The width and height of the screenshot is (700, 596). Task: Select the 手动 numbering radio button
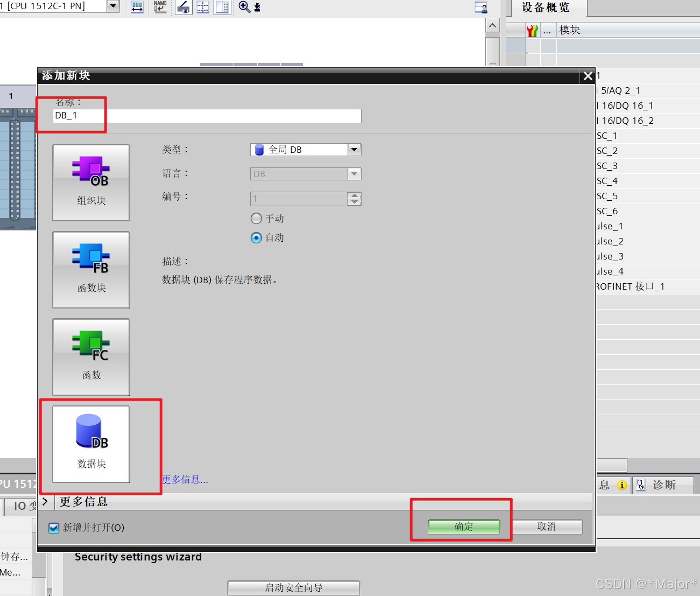coord(256,218)
